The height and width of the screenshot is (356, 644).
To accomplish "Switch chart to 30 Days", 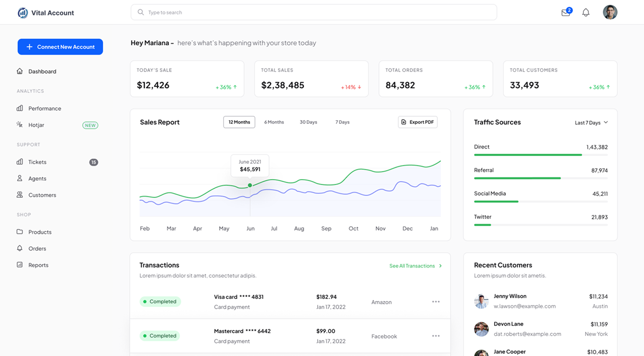I will tap(308, 122).
